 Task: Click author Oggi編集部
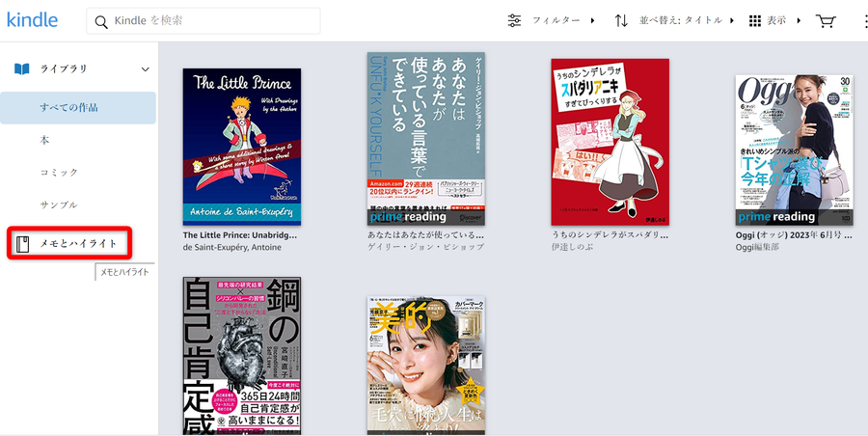pyautogui.click(x=757, y=247)
